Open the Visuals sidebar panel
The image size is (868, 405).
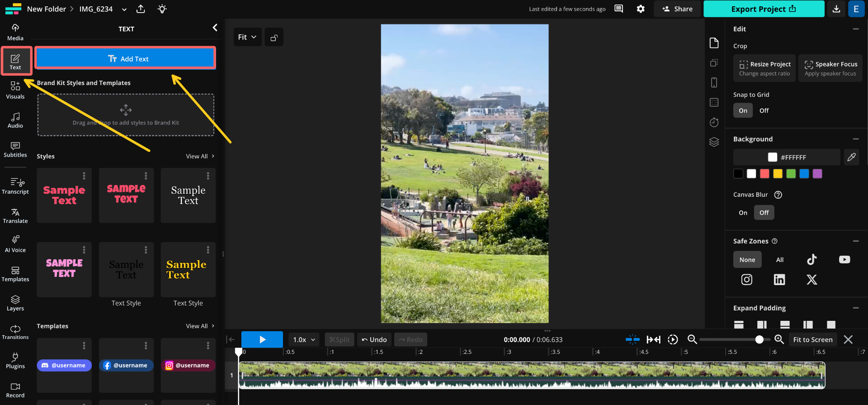pos(15,91)
